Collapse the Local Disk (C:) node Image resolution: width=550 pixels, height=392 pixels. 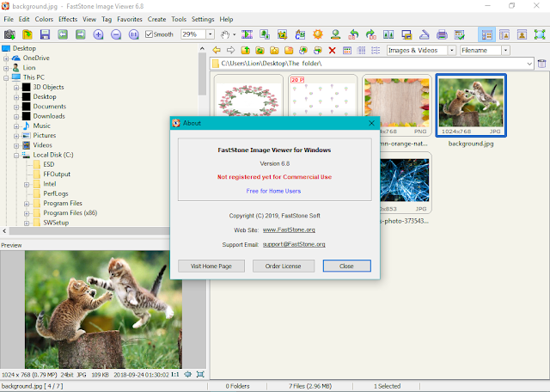point(16,155)
